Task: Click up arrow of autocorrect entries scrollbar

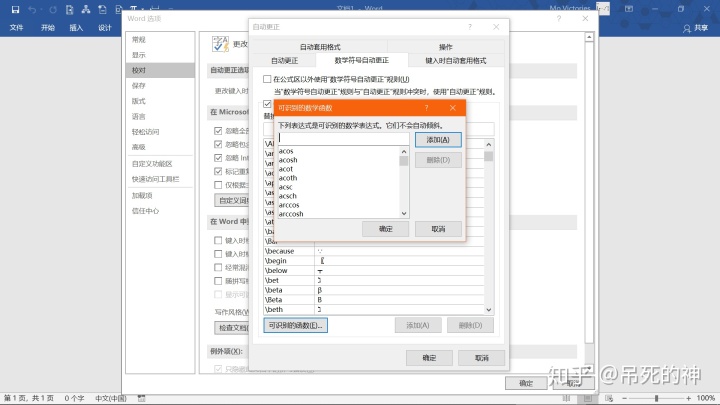Action: [x=489, y=145]
